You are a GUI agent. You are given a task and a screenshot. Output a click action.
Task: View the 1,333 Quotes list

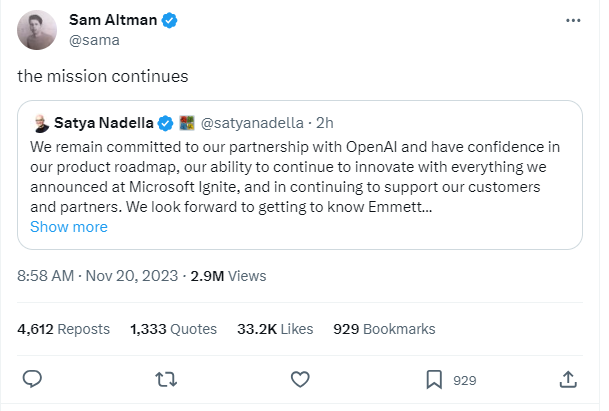point(173,328)
